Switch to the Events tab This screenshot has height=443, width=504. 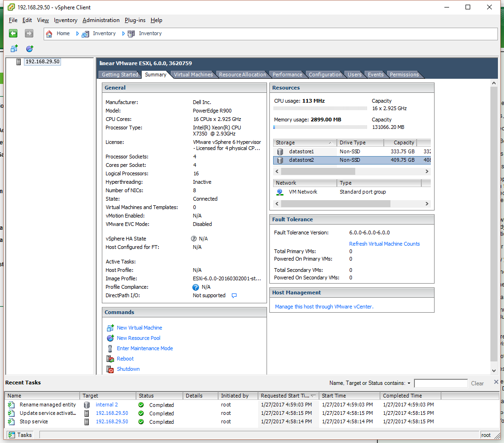(x=376, y=75)
